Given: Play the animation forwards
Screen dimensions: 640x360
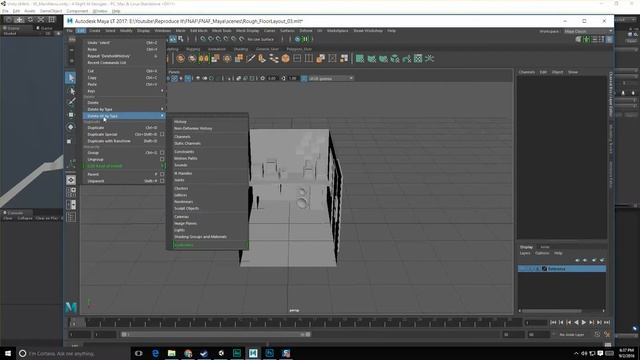Looking at the screenshot, I should point(584,322).
